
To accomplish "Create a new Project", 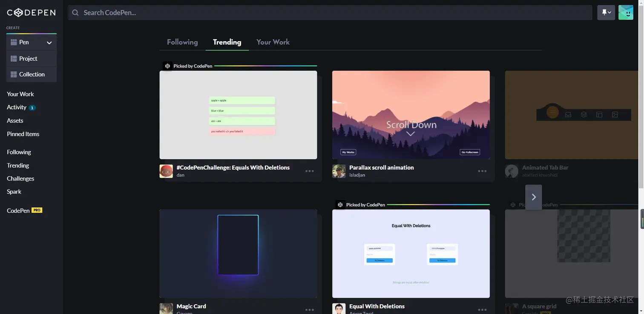I will pyautogui.click(x=32, y=58).
